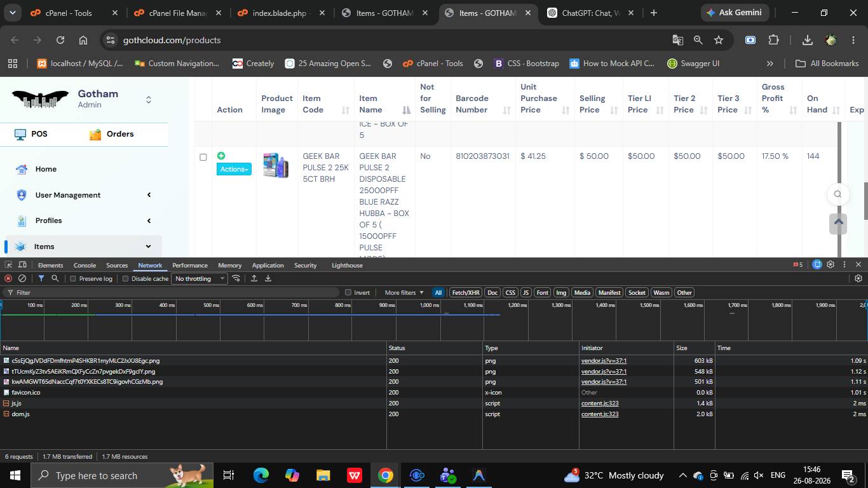Click the scroll-to-top arrow button
The image size is (868, 488).
838,223
